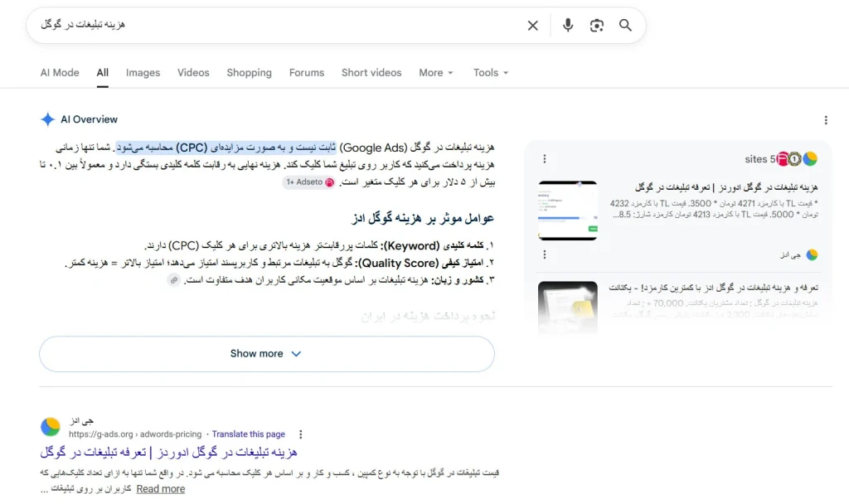Click the stacked site icons by 'sites 5'
Viewport: 849px width, 504px height.
click(x=797, y=158)
